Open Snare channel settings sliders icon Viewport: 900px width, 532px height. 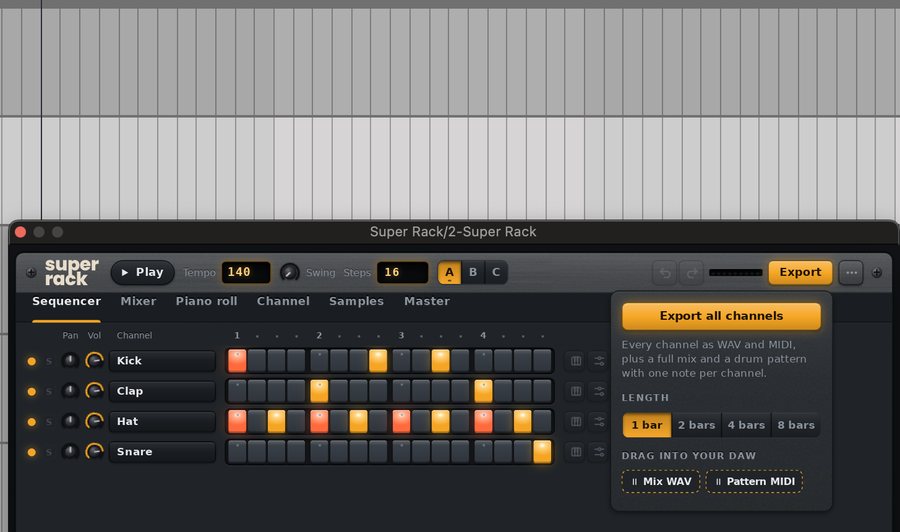(x=599, y=452)
